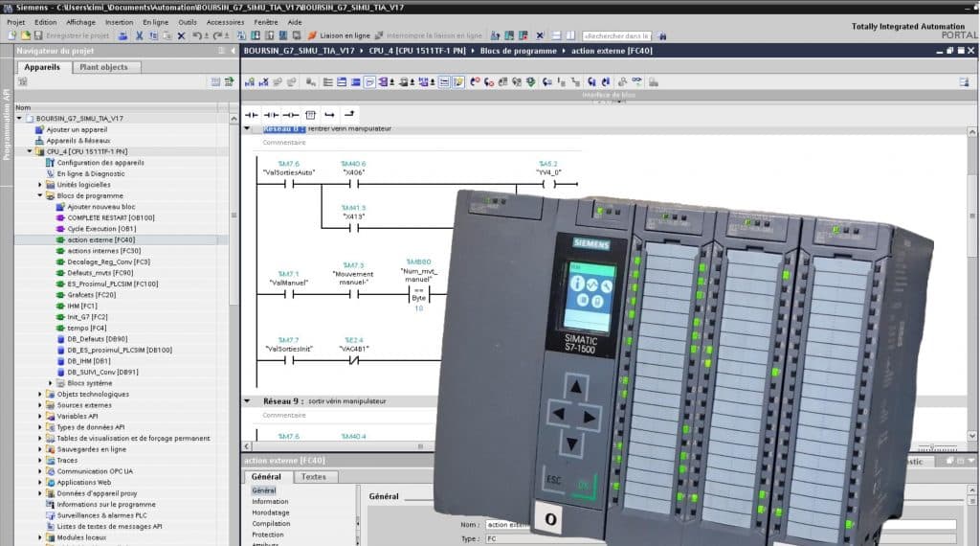Viewport: 980px width, 546px height.
Task: Click the delete X toolbar icon
Action: click(181, 35)
